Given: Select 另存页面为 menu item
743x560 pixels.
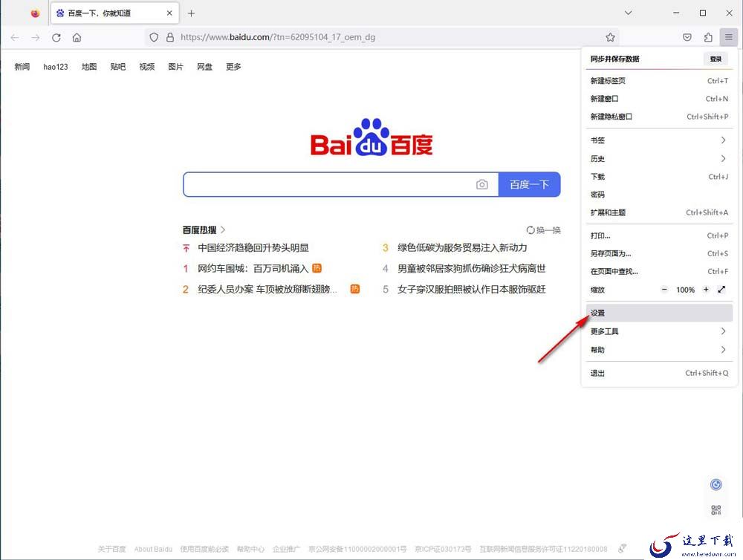Looking at the screenshot, I should pyautogui.click(x=659, y=254).
